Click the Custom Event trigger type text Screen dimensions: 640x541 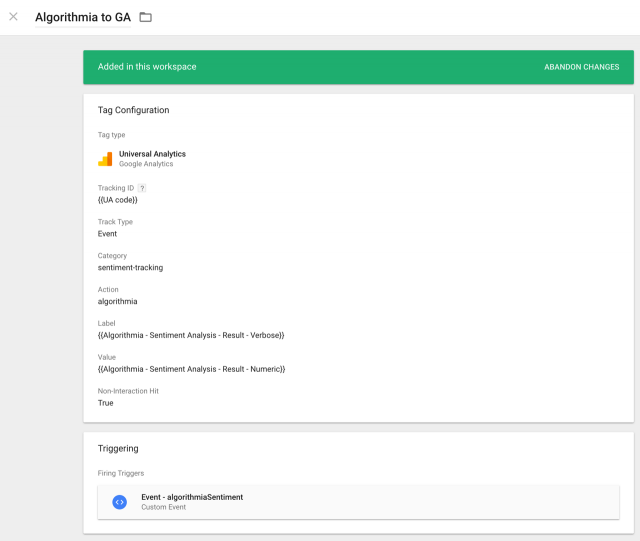(164, 507)
